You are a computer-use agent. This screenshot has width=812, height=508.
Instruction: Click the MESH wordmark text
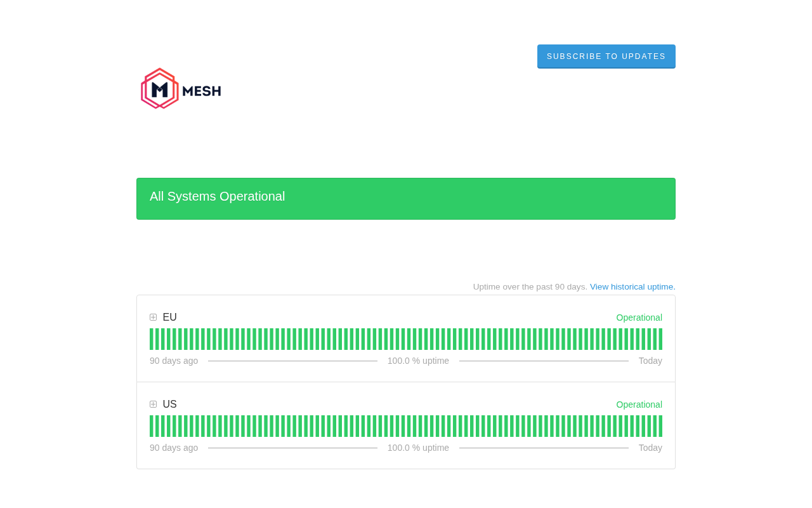202,91
